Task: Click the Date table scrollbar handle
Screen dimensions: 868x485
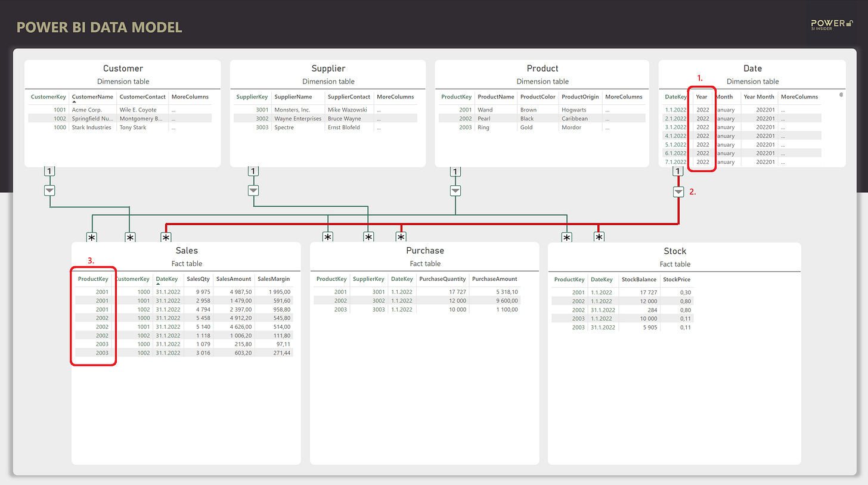Action: tap(841, 94)
